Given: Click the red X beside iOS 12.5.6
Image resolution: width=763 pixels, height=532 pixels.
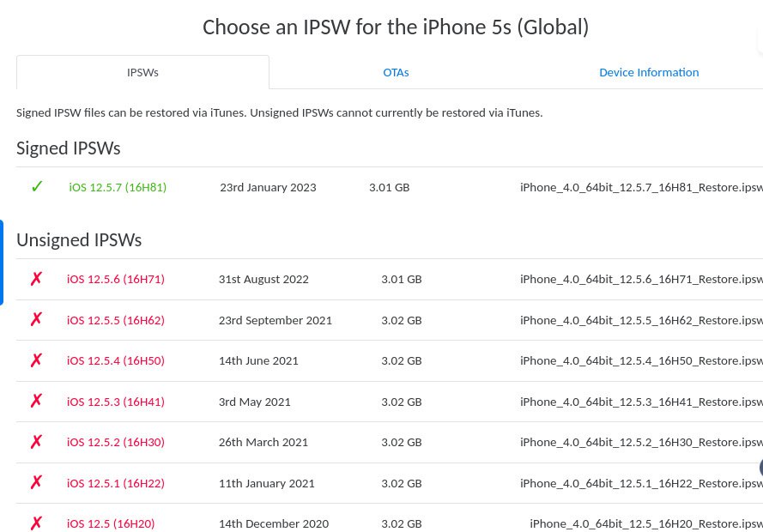Looking at the screenshot, I should pyautogui.click(x=36, y=279).
